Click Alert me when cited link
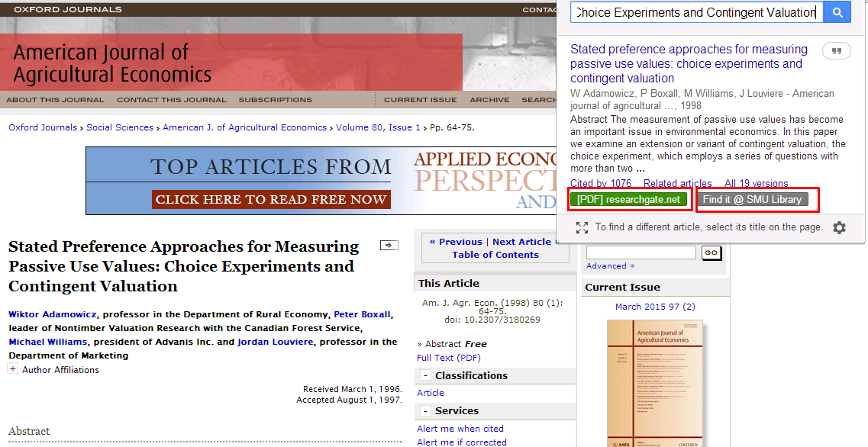The width and height of the screenshot is (868, 447). point(460,429)
